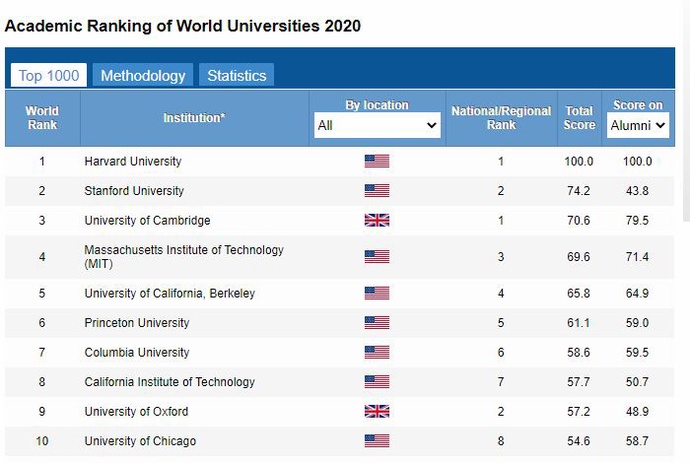Click the Total Score column header
The image size is (690, 463).
(579, 118)
